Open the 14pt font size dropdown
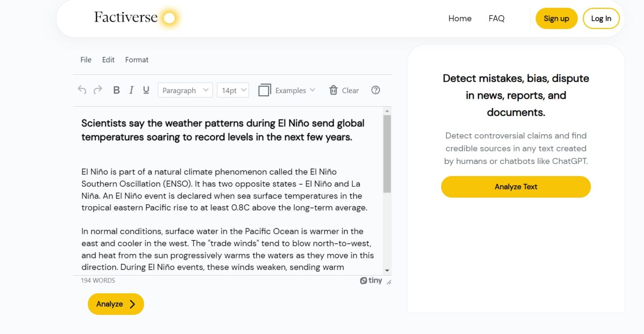Image resolution: width=644 pixels, height=334 pixels. pos(233,90)
